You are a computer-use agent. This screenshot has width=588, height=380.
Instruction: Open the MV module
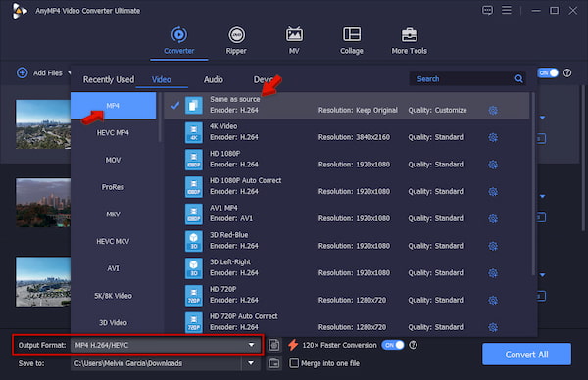point(294,40)
